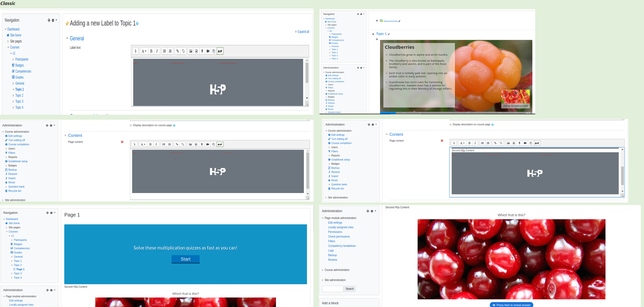Viewport: 644px width, 307px height.
Task: Tick Display description checkbox above Second H5p Content editor
Action: [x=451, y=125]
